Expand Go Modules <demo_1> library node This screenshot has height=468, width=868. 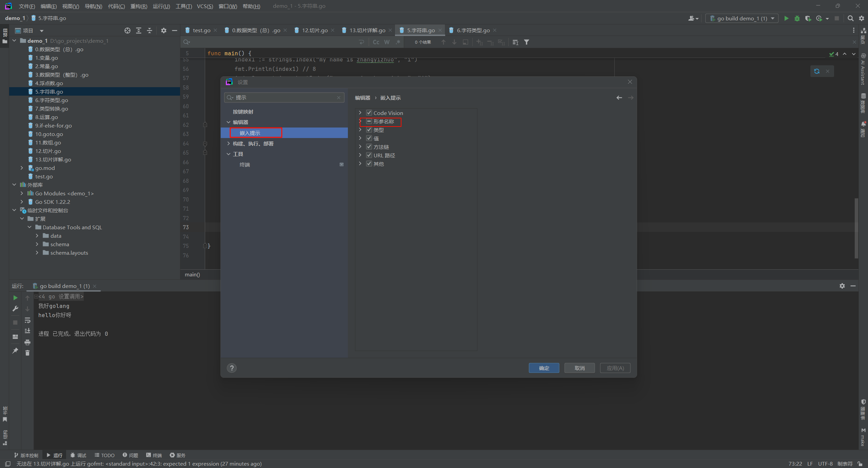tap(22, 193)
